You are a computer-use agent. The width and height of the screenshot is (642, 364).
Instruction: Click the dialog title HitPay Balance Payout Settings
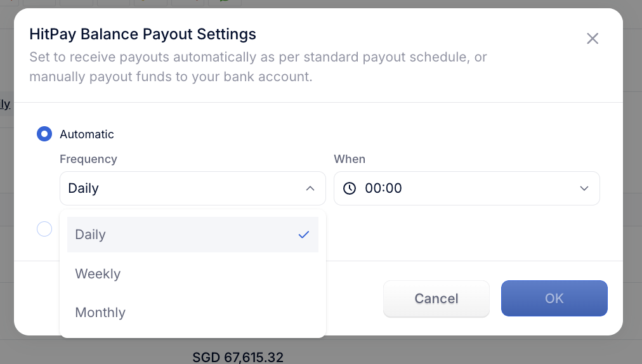[143, 34]
